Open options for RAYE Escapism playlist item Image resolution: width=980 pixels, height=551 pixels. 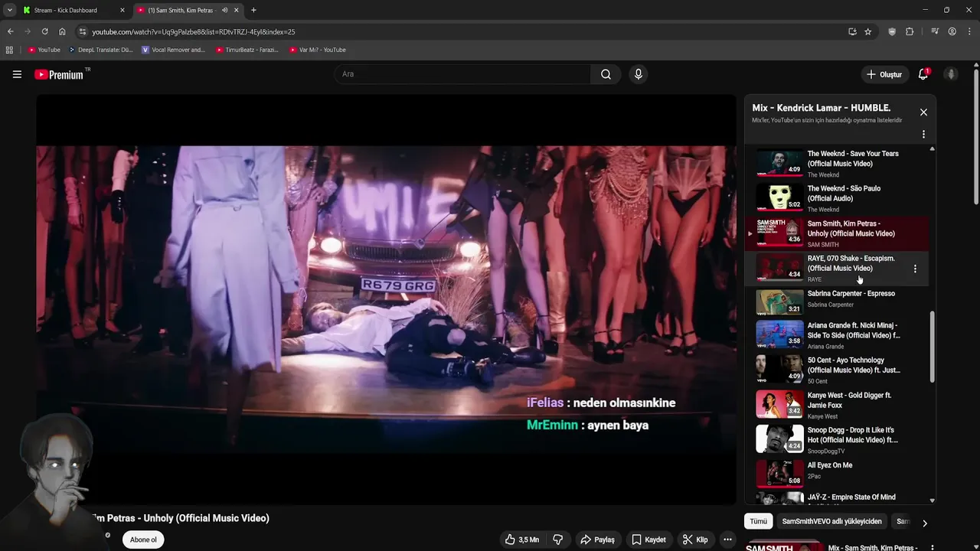[x=915, y=269]
